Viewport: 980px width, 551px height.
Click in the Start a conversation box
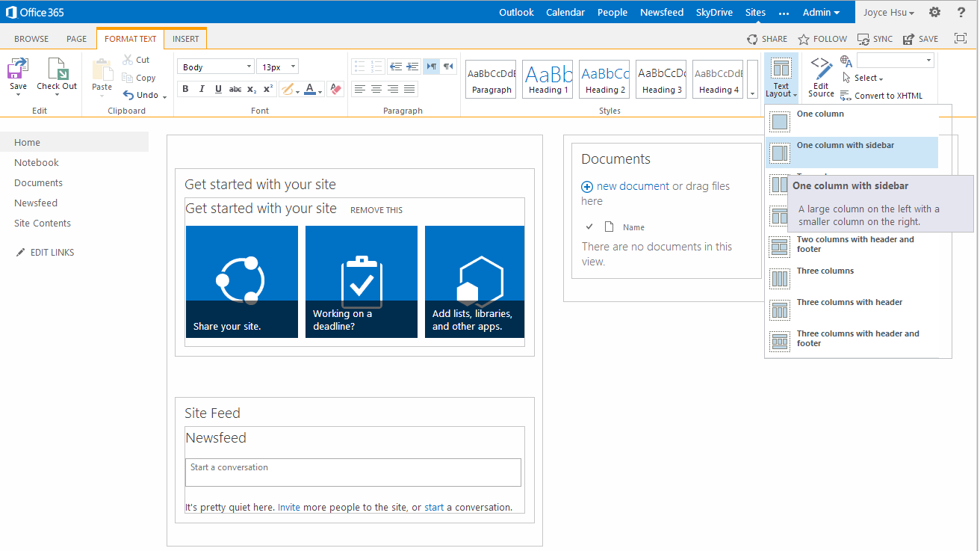[353, 472]
